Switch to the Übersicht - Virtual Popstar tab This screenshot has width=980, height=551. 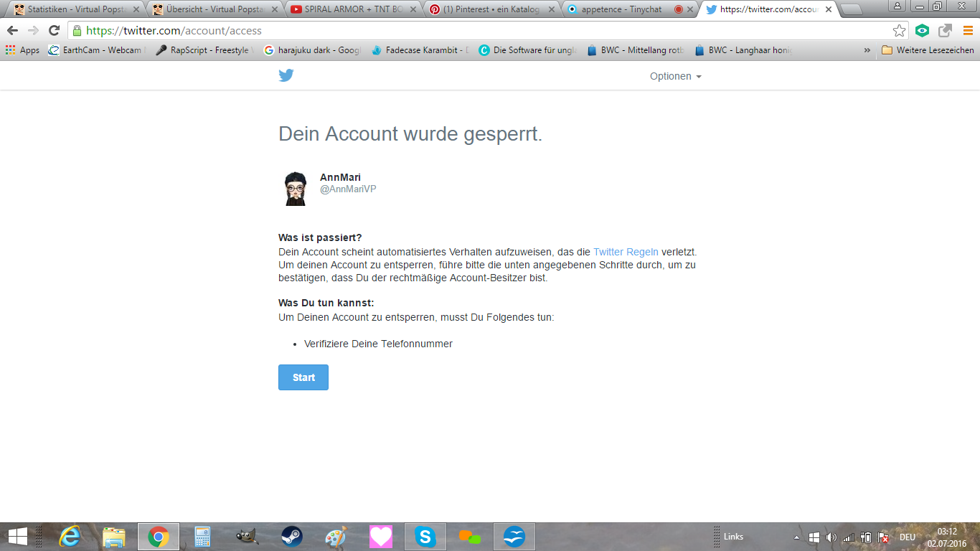click(214, 9)
